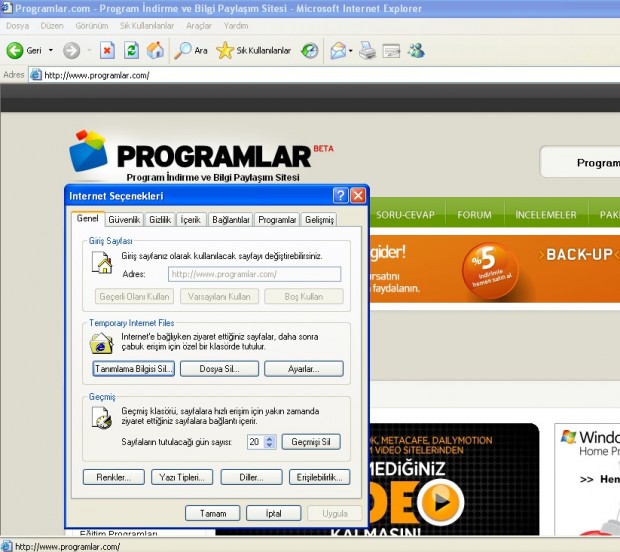
Task: Print page with printer icon
Action: 367,50
